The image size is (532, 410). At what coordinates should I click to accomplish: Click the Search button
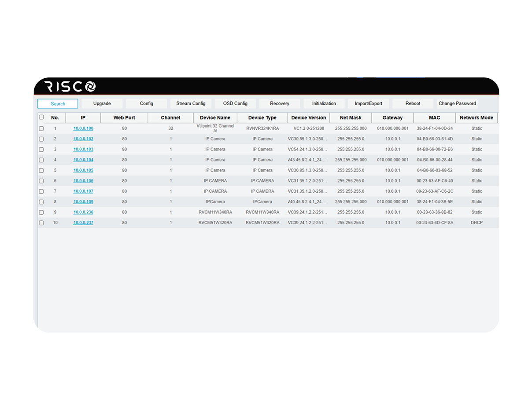point(58,104)
